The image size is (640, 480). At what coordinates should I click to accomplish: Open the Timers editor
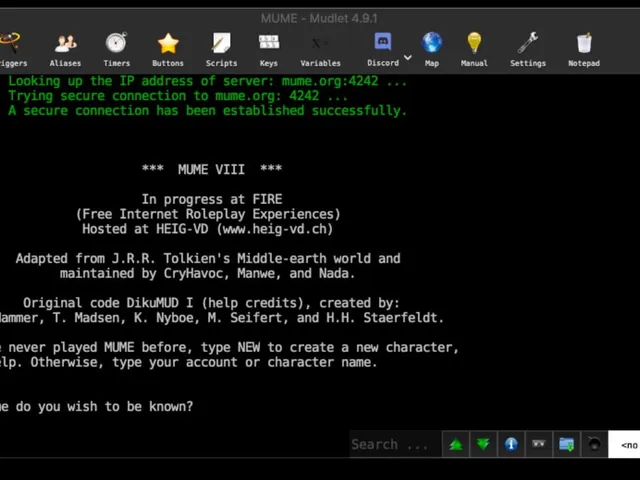(117, 50)
